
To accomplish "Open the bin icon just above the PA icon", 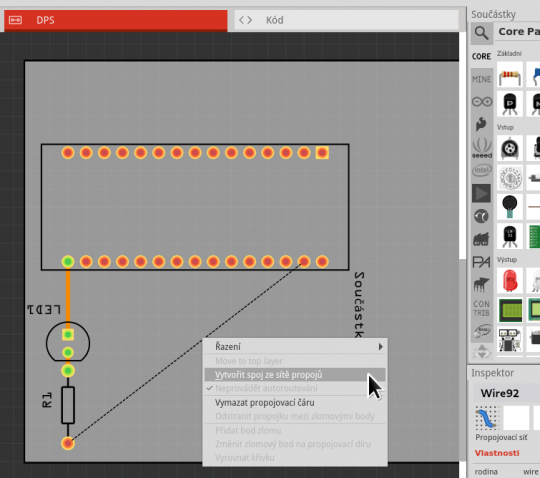I will [481, 239].
